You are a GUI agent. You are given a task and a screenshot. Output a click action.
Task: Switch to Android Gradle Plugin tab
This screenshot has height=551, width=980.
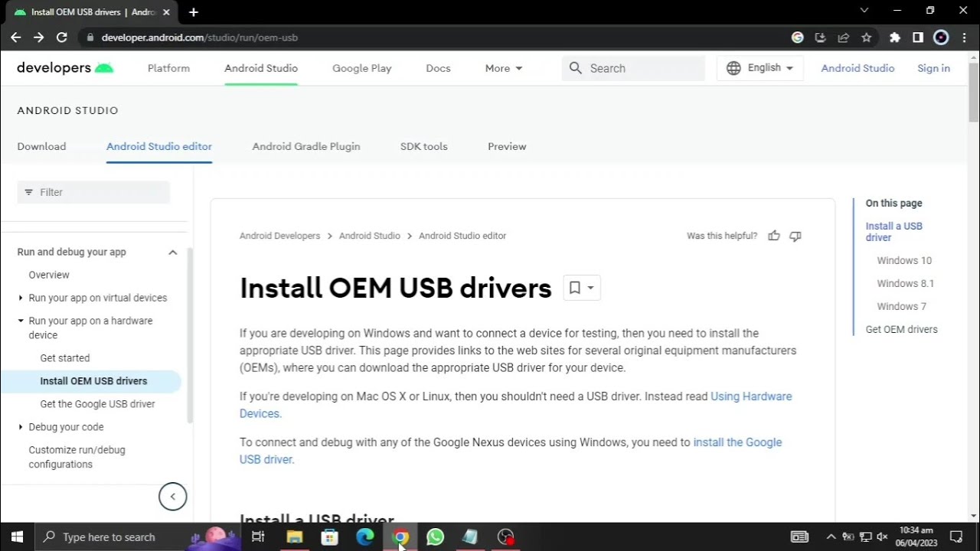coord(306,146)
